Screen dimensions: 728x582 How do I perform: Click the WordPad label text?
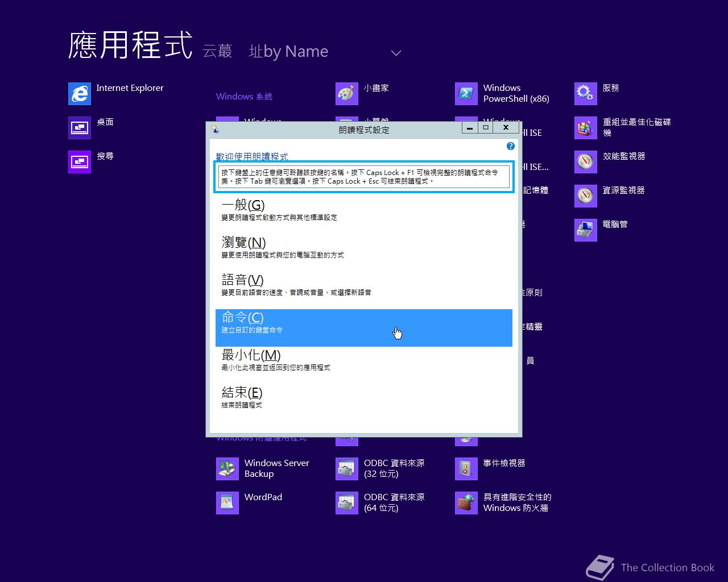[x=263, y=497]
